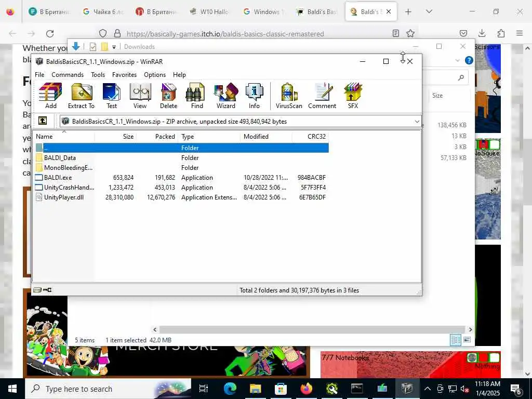This screenshot has height=399, width=532.
Task: Click the Explorer horizontal scrollbar
Action: [x=312, y=329]
